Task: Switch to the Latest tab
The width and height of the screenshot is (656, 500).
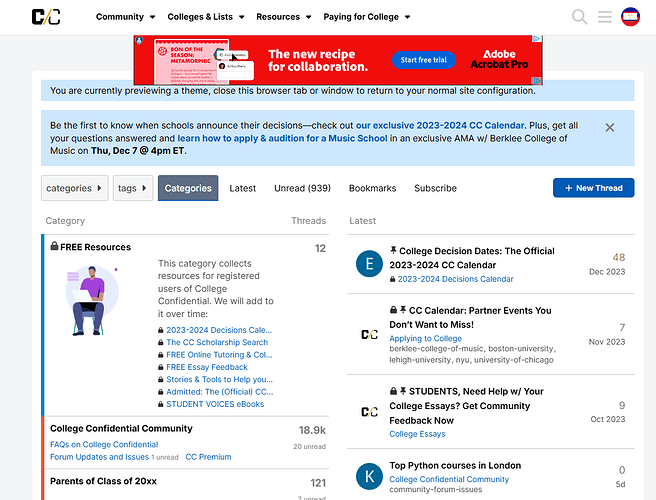Action: tap(243, 188)
